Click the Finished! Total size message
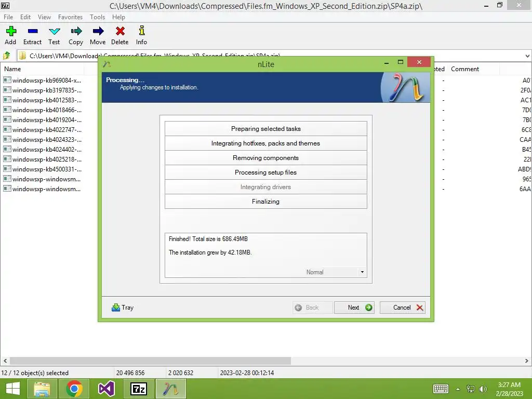 208,239
